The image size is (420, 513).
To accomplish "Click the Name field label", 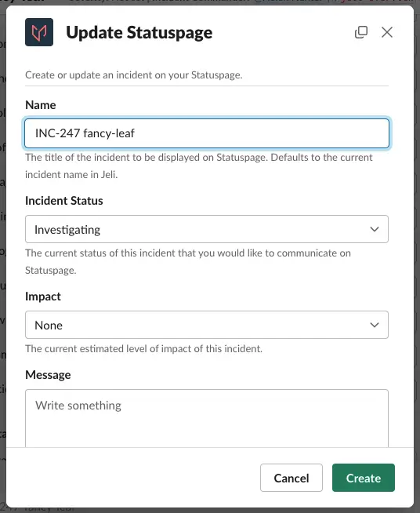I will pyautogui.click(x=41, y=105).
